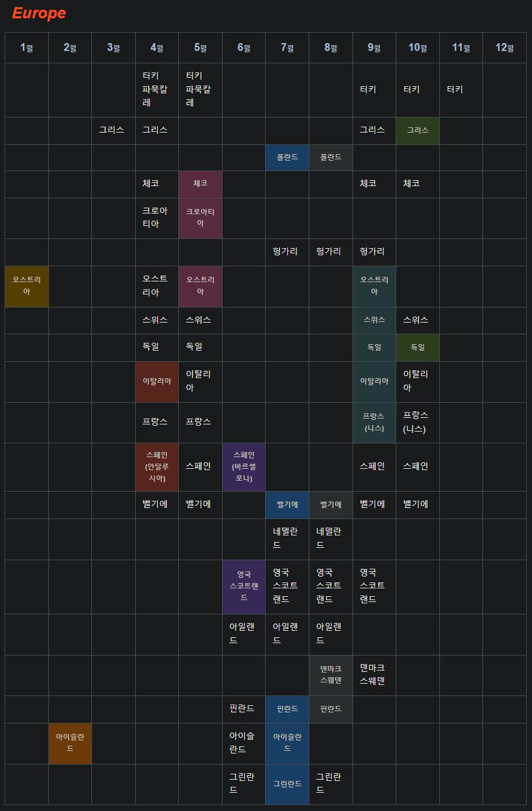Click teal 오스트리아 cell in 9월
Image resolution: width=532 pixels, height=811 pixels.
point(374,286)
